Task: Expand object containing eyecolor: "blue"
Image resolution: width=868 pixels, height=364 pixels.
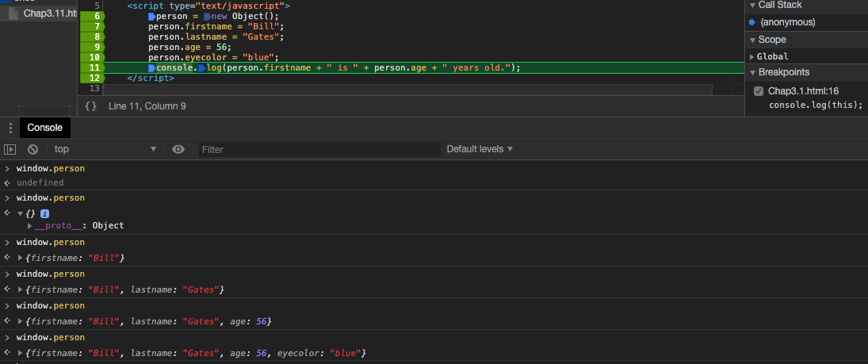Action: (x=21, y=353)
